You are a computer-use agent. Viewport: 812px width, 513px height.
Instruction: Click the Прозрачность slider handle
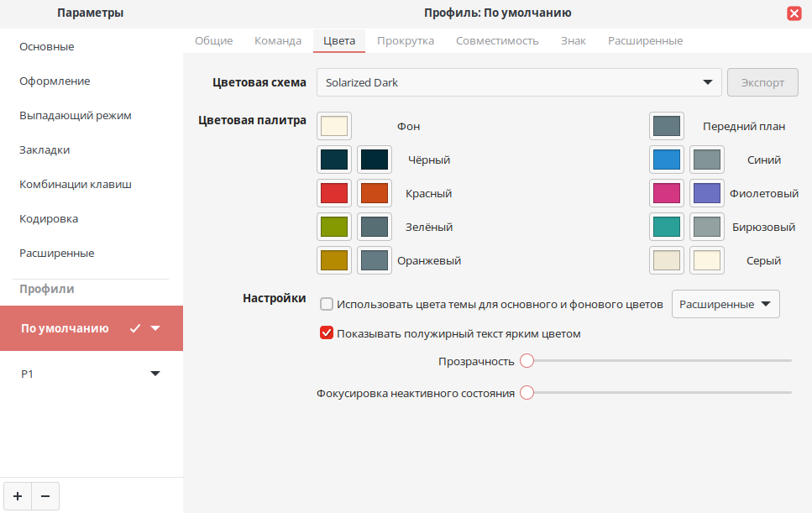[x=526, y=361]
